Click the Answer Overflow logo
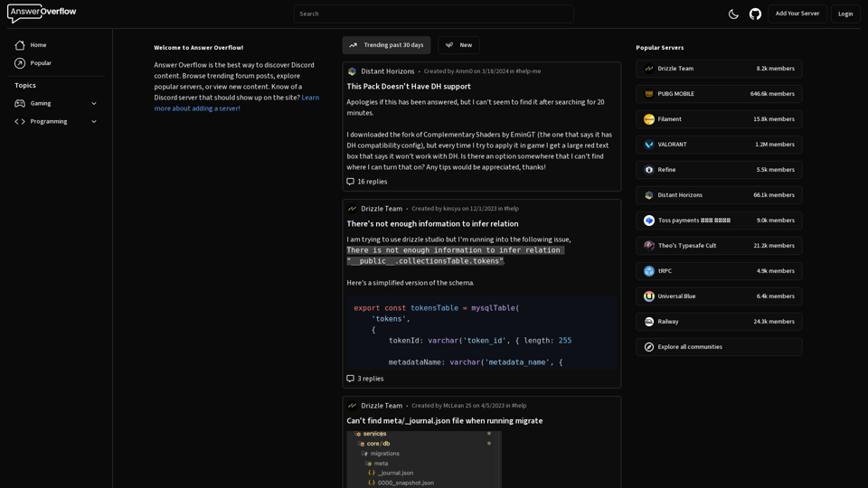Image resolution: width=868 pixels, height=488 pixels. click(42, 13)
